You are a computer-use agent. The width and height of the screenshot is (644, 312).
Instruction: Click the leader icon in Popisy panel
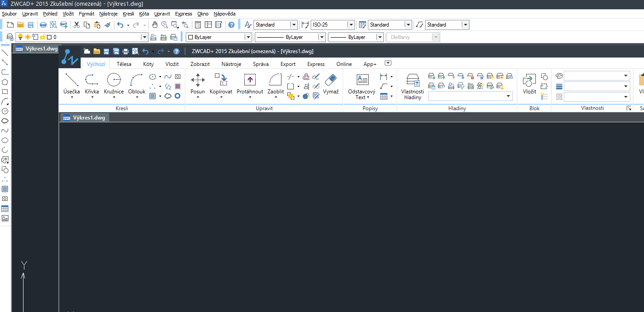coord(384,86)
